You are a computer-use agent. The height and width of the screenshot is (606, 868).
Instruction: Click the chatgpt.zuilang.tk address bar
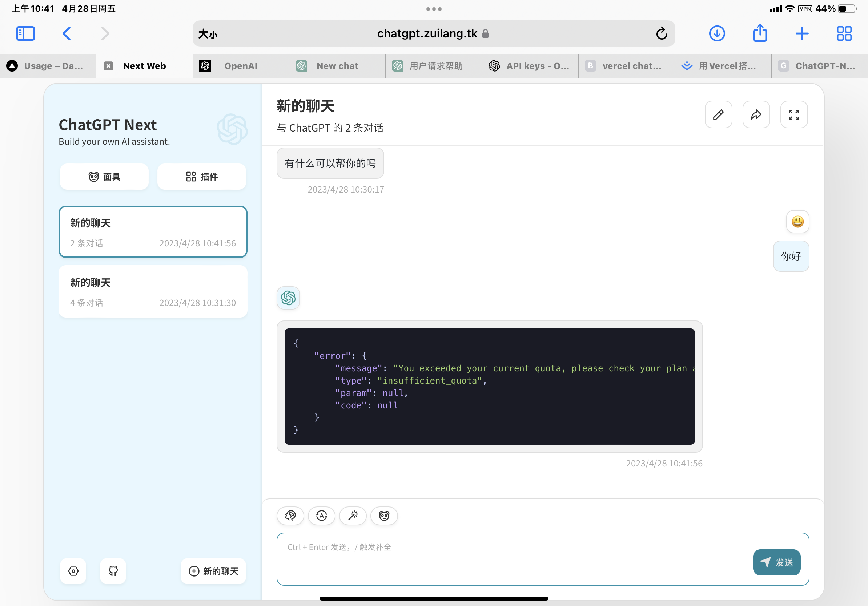pyautogui.click(x=434, y=34)
